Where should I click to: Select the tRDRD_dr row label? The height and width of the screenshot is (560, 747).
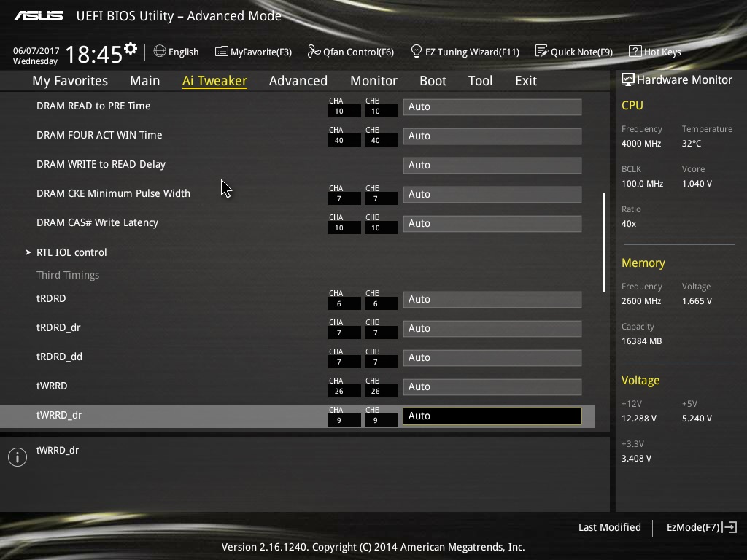(x=58, y=327)
